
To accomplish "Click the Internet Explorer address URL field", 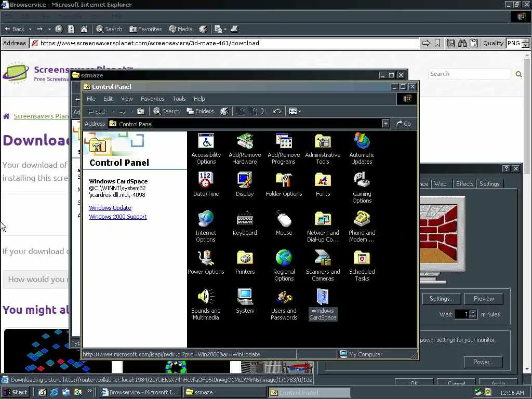I will point(224,43).
